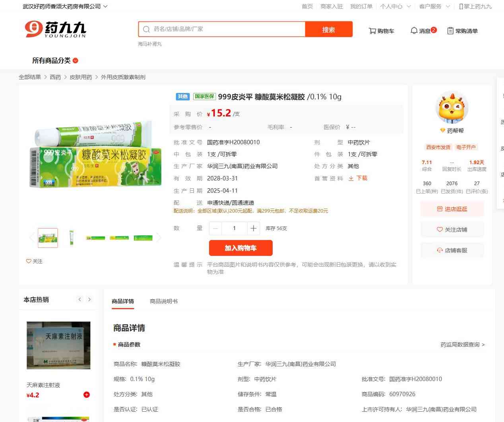Click the 药帮帮 store avatar
The height and width of the screenshot is (422, 504).
(x=452, y=108)
